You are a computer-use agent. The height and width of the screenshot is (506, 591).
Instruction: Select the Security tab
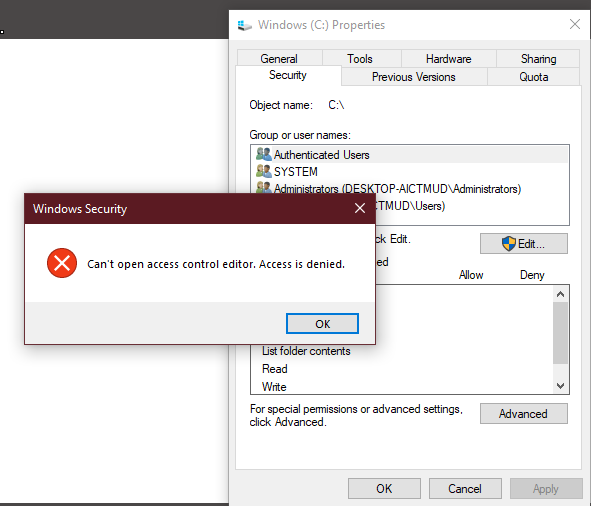(288, 75)
